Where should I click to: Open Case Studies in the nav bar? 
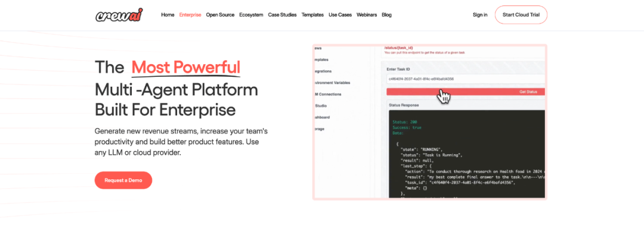pos(282,15)
